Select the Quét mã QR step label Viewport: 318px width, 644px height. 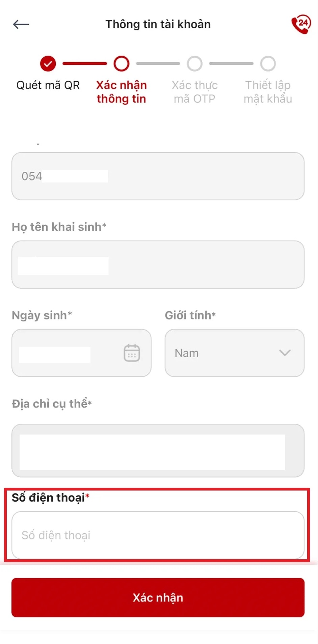click(x=48, y=85)
